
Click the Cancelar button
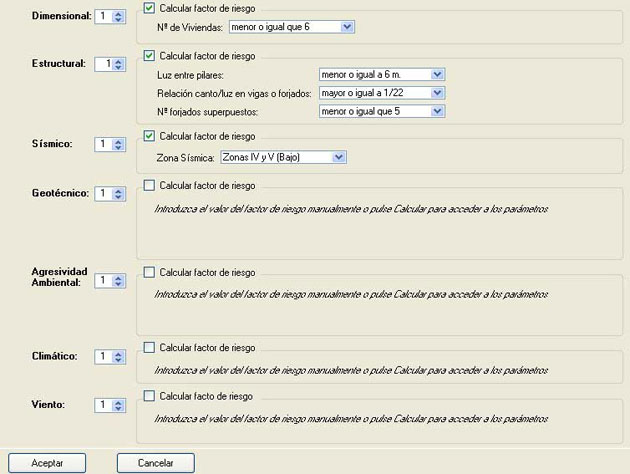(155, 463)
